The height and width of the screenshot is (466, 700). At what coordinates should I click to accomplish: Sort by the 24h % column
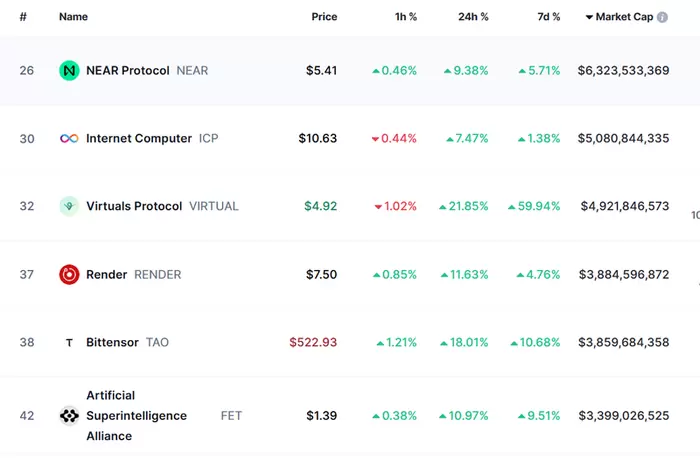(473, 17)
